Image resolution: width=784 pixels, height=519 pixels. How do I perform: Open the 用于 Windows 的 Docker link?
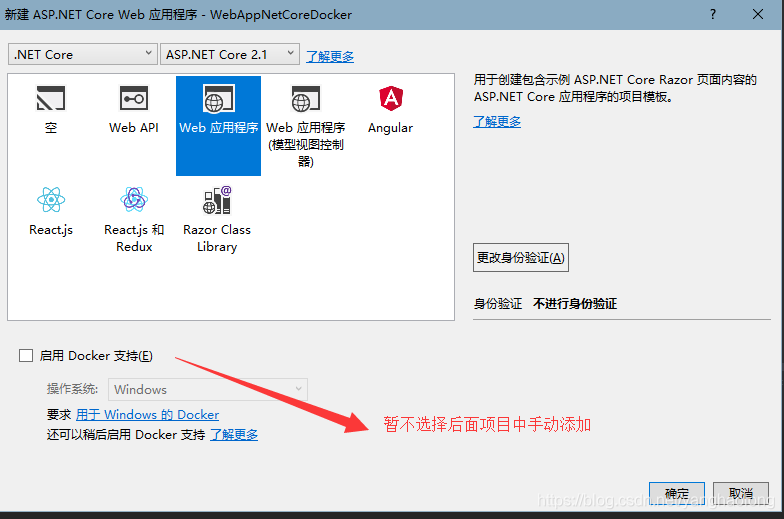tap(148, 414)
